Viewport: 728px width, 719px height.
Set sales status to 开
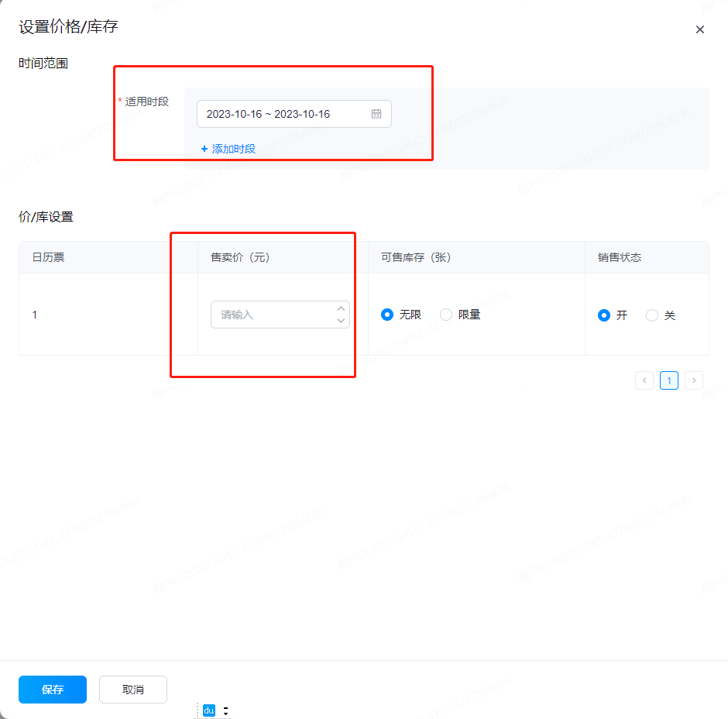click(x=604, y=315)
